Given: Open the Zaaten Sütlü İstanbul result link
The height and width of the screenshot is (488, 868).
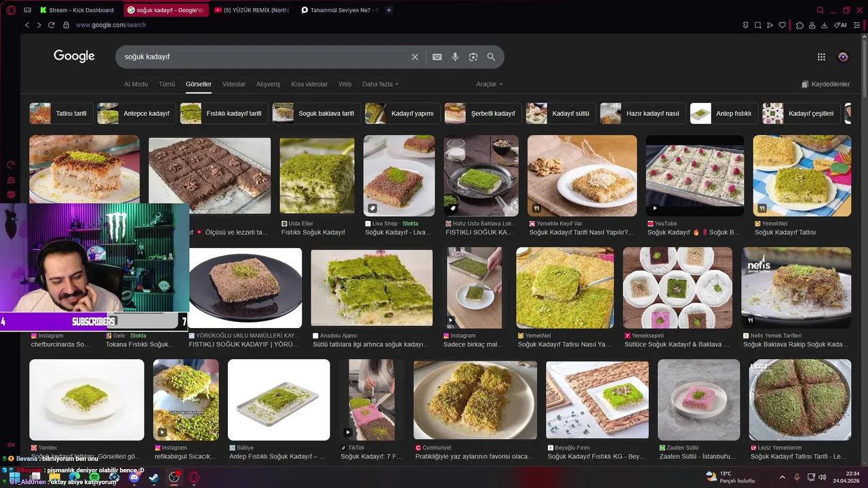Looking at the screenshot, I should (697, 457).
